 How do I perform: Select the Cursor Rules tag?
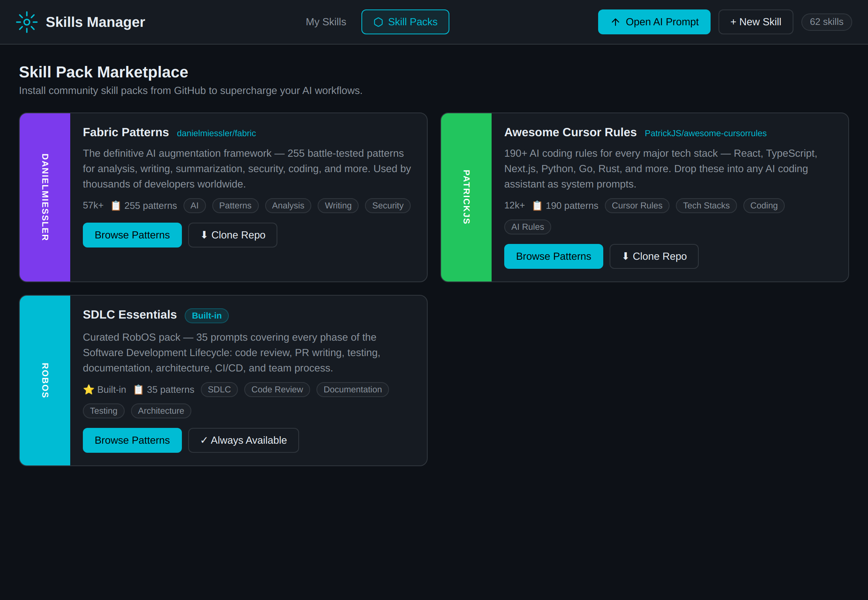pos(637,206)
